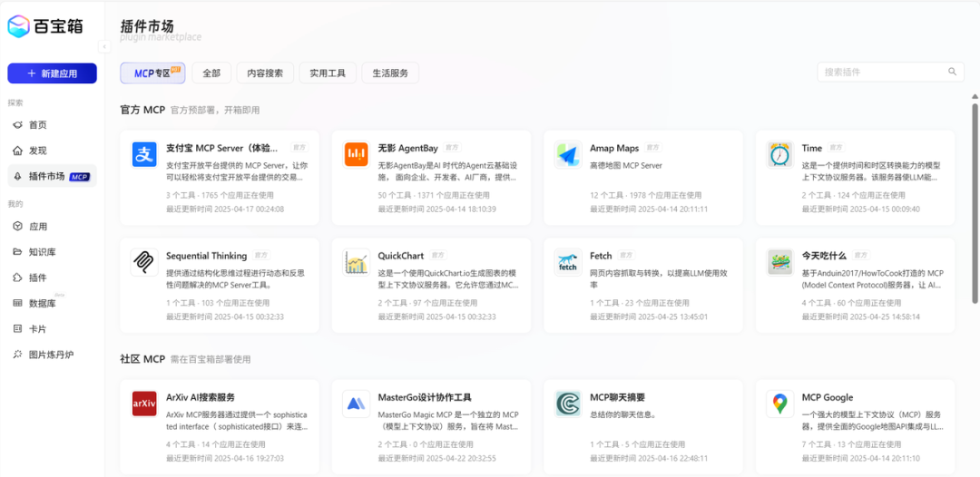Click the 搜索插件 search field
This screenshot has width=980, height=477.
[891, 72]
